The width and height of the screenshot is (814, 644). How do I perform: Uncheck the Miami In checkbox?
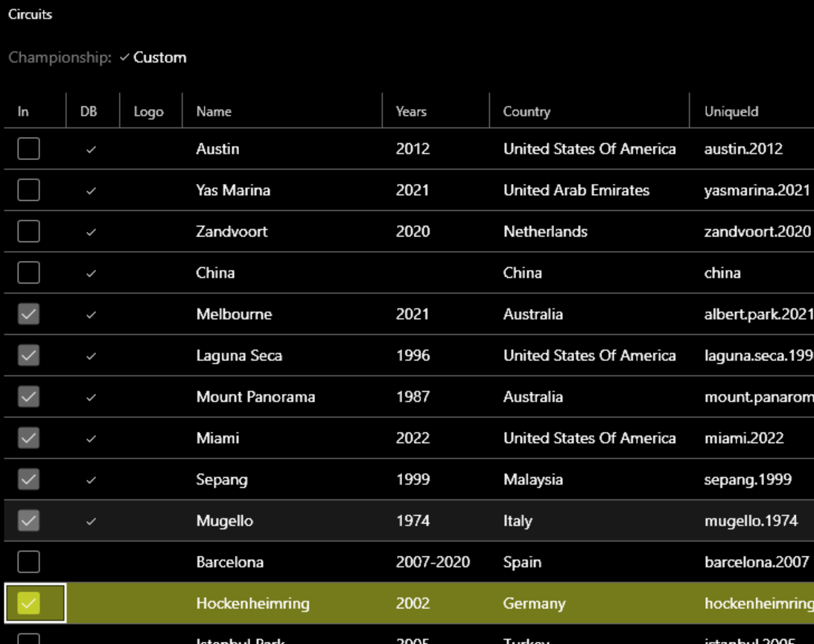point(28,438)
